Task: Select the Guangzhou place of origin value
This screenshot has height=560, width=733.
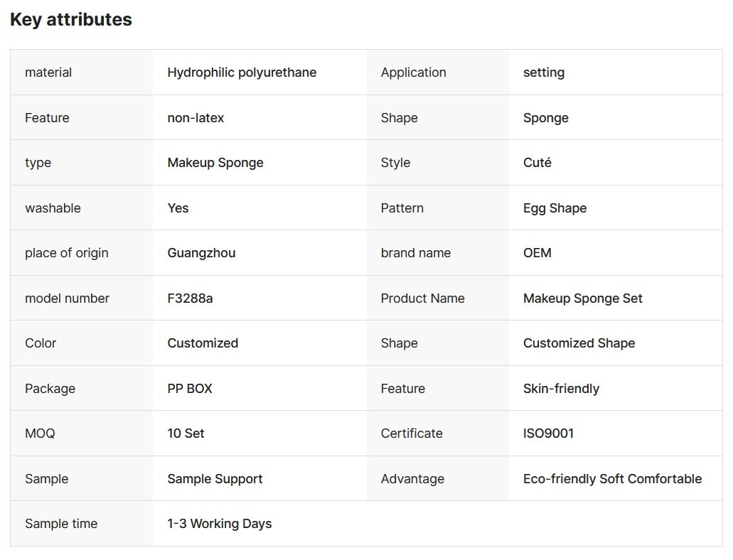Action: tap(201, 253)
